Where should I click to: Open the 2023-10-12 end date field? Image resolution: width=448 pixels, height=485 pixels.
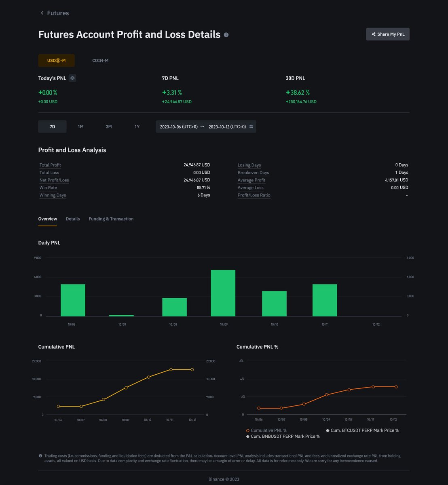click(227, 127)
